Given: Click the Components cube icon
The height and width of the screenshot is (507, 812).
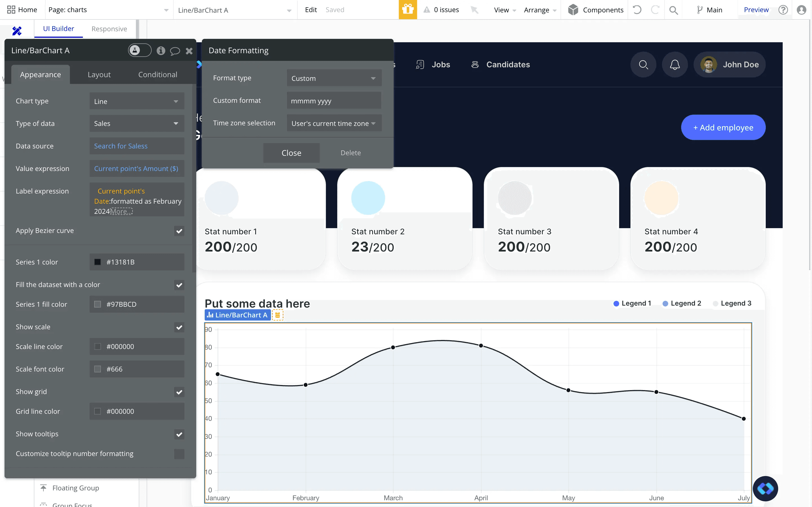Looking at the screenshot, I should point(574,10).
